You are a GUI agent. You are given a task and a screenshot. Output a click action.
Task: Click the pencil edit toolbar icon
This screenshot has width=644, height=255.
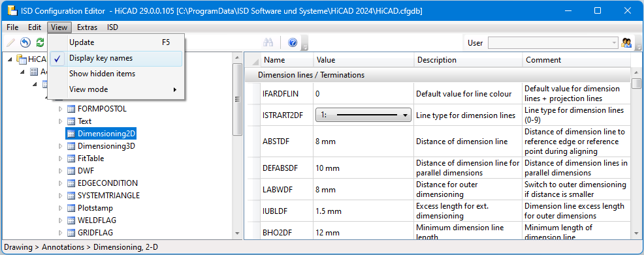pyautogui.click(x=10, y=42)
